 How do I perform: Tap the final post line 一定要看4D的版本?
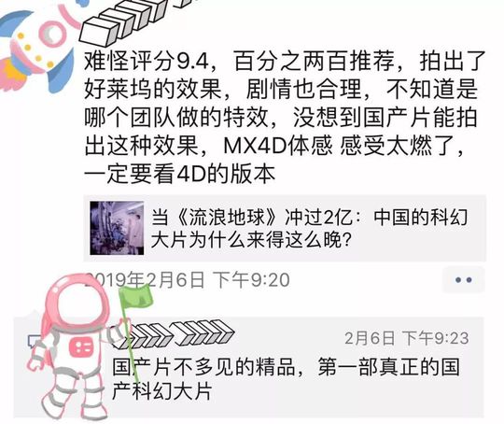(x=179, y=175)
